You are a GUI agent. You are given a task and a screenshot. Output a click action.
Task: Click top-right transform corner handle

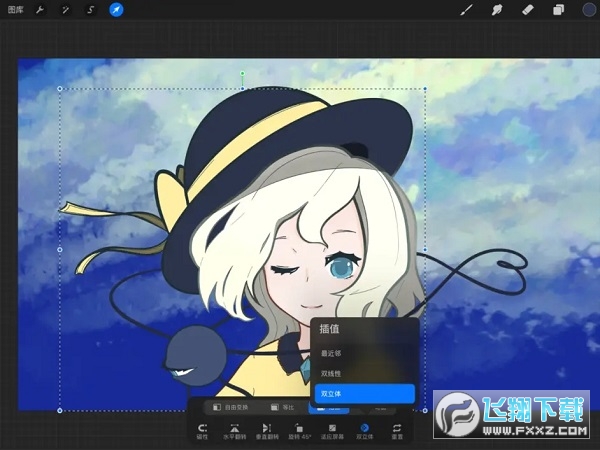pyautogui.click(x=425, y=89)
